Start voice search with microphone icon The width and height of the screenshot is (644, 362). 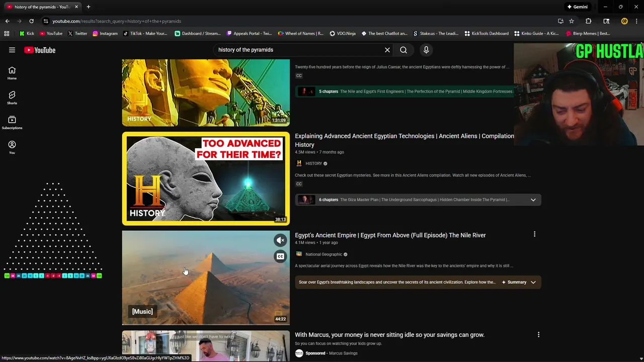(x=426, y=50)
